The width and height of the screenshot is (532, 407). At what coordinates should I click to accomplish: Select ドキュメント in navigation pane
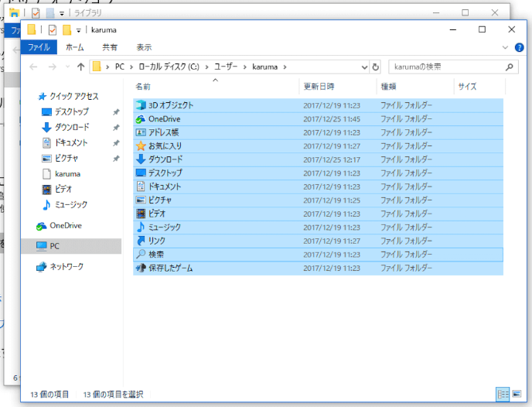pyautogui.click(x=71, y=143)
